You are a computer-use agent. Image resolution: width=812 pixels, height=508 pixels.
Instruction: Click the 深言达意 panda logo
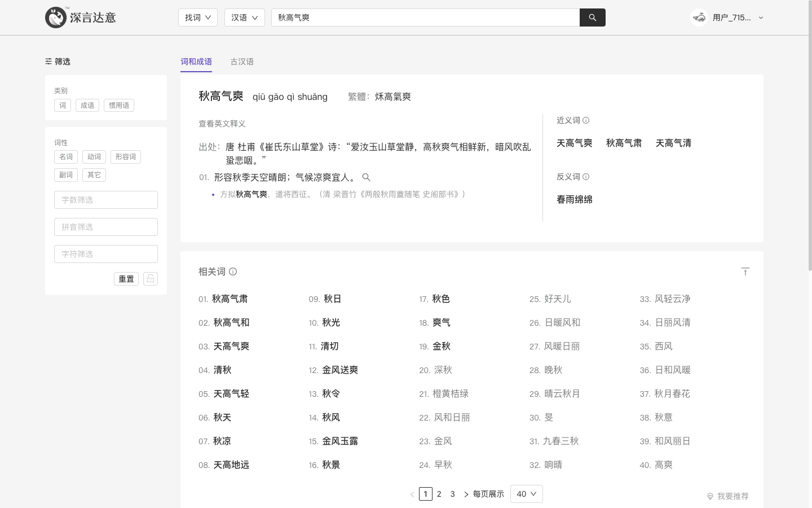[x=56, y=17]
